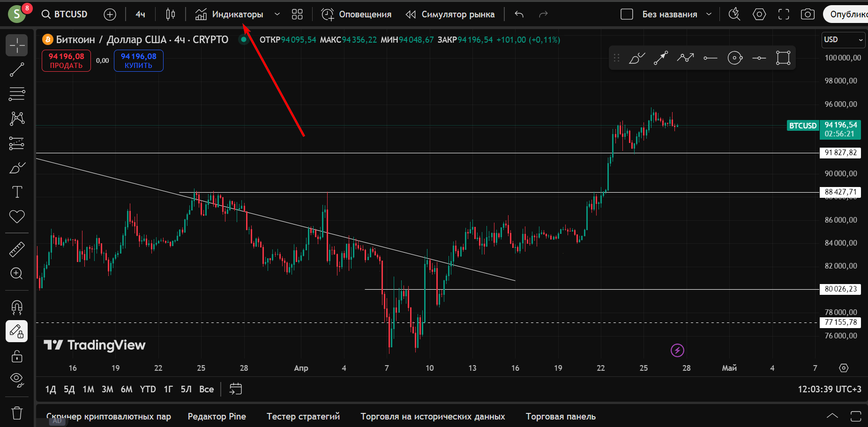
Task: Select the brush drawing tool
Action: pyautogui.click(x=17, y=167)
